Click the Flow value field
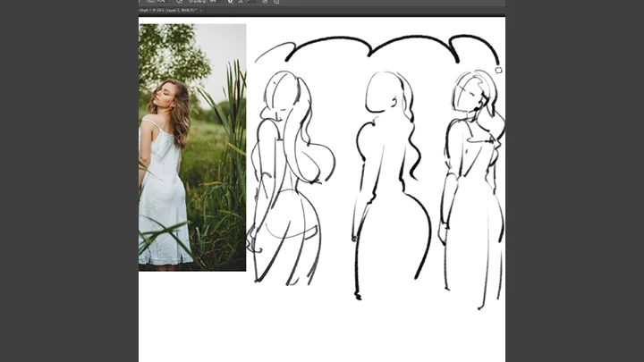The width and height of the screenshot is (644, 362). point(162,2)
